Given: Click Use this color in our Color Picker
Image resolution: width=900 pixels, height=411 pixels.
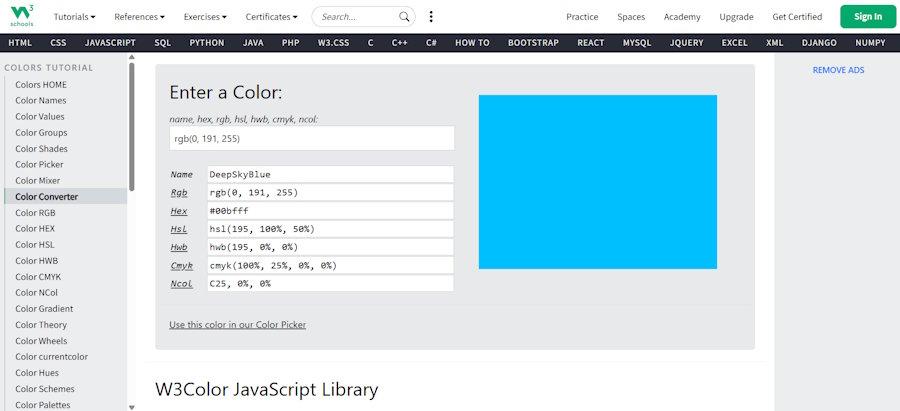Looking at the screenshot, I should click(x=238, y=325).
